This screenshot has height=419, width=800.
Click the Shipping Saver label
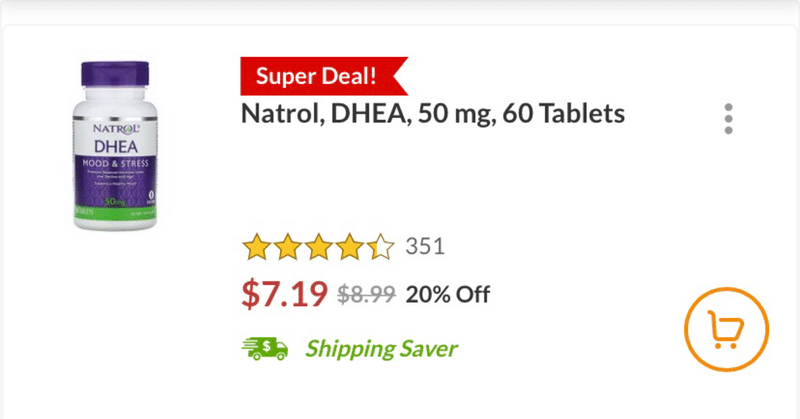(x=381, y=349)
